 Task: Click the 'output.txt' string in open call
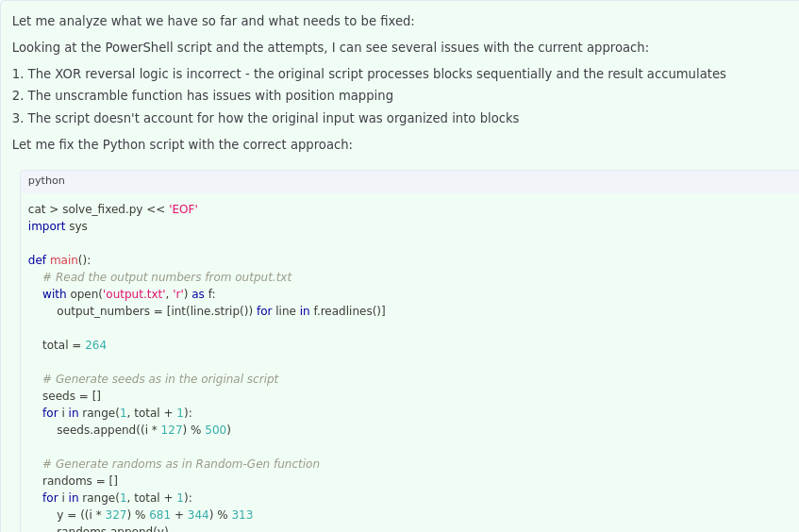[x=136, y=294]
